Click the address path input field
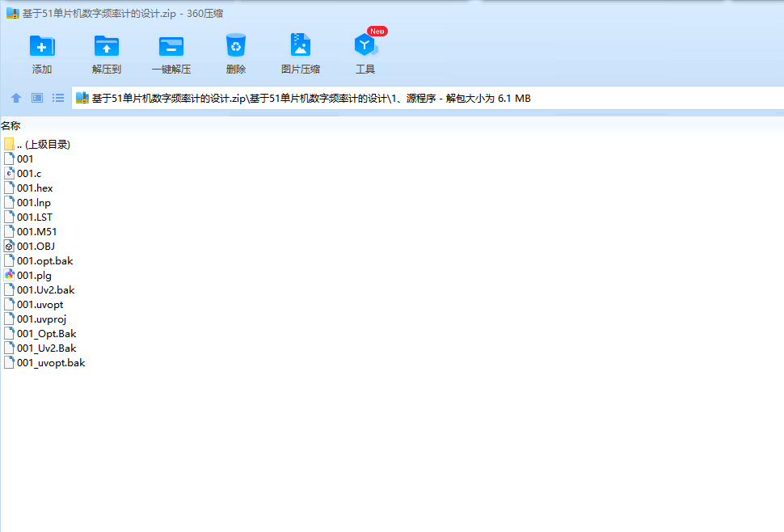The width and height of the screenshot is (784, 532). pos(428,98)
